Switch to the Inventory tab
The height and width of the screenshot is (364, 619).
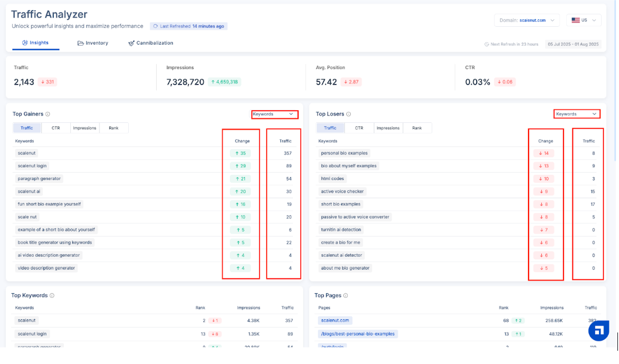pyautogui.click(x=93, y=43)
